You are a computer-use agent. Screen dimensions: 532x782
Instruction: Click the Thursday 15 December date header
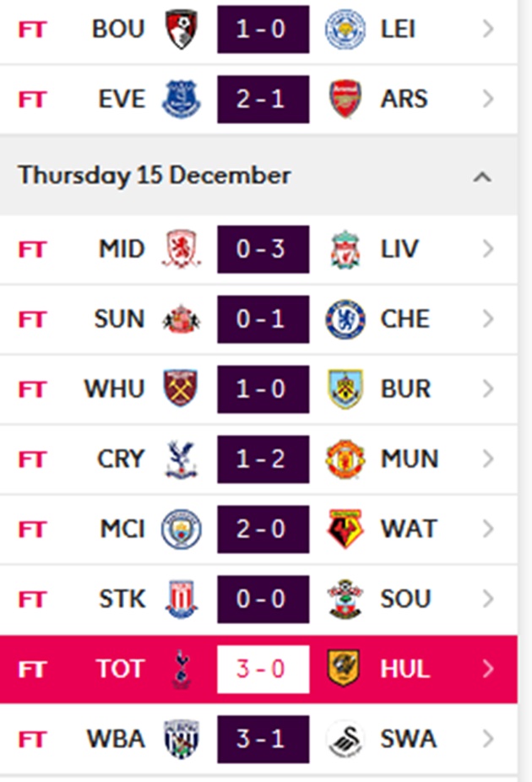(x=155, y=176)
